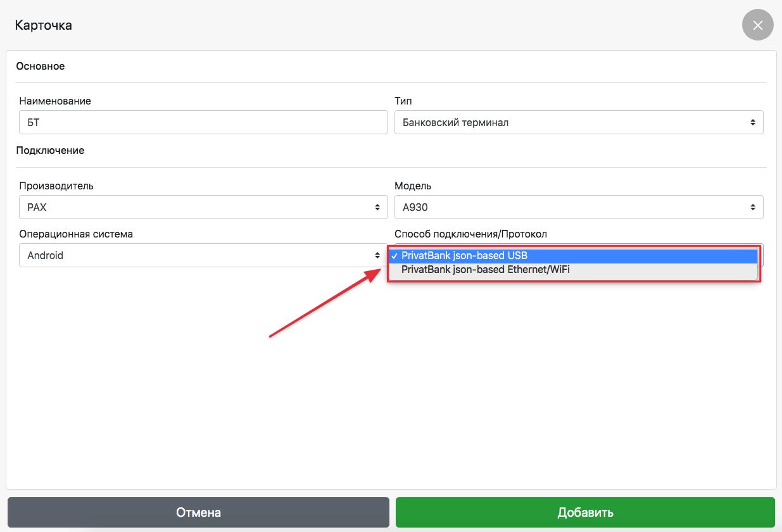The width and height of the screenshot is (782, 532).
Task: Expand the Операционная система dropdown showing Android
Action: pos(196,256)
